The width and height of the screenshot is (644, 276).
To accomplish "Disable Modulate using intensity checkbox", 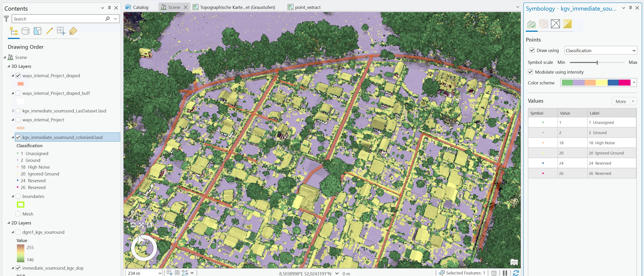I will (x=530, y=72).
